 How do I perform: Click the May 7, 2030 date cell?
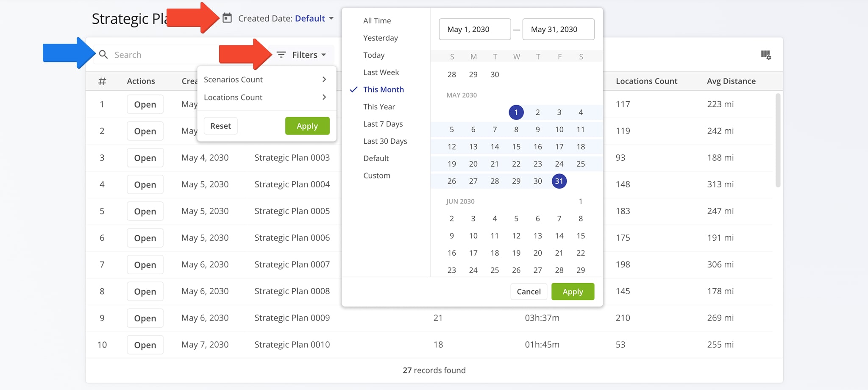click(205, 345)
